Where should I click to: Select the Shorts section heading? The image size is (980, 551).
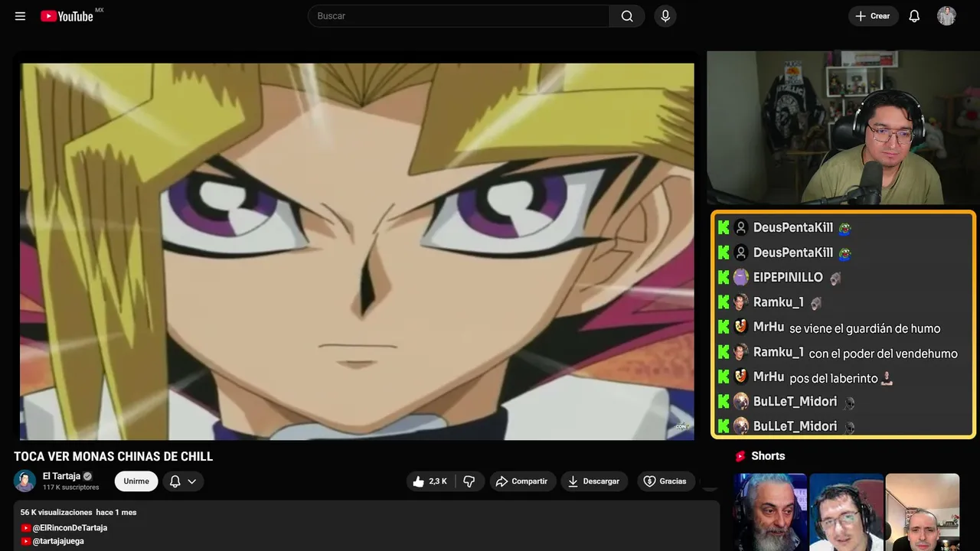(768, 456)
